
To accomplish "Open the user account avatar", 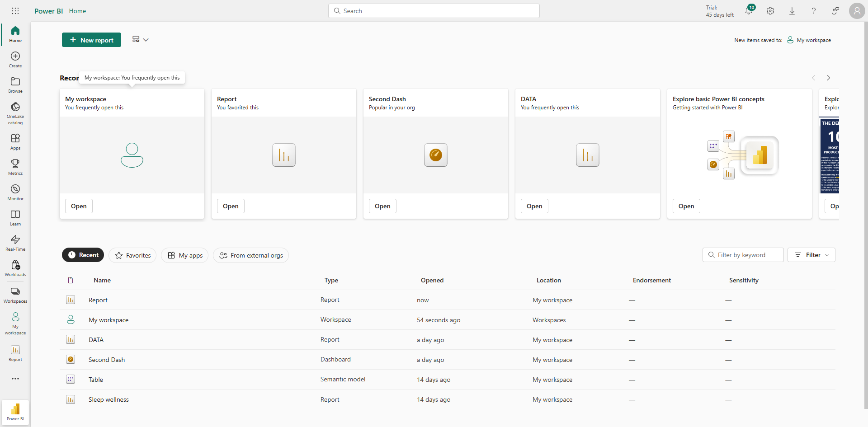I will [857, 11].
